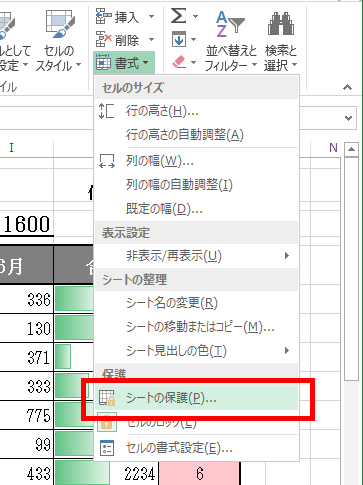Select Default Width (既定の幅) menu item

tap(197, 209)
